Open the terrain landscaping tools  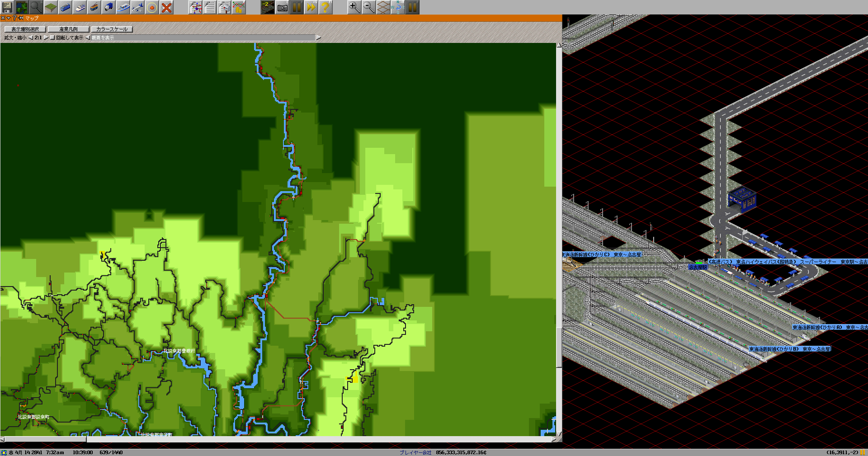click(51, 7)
